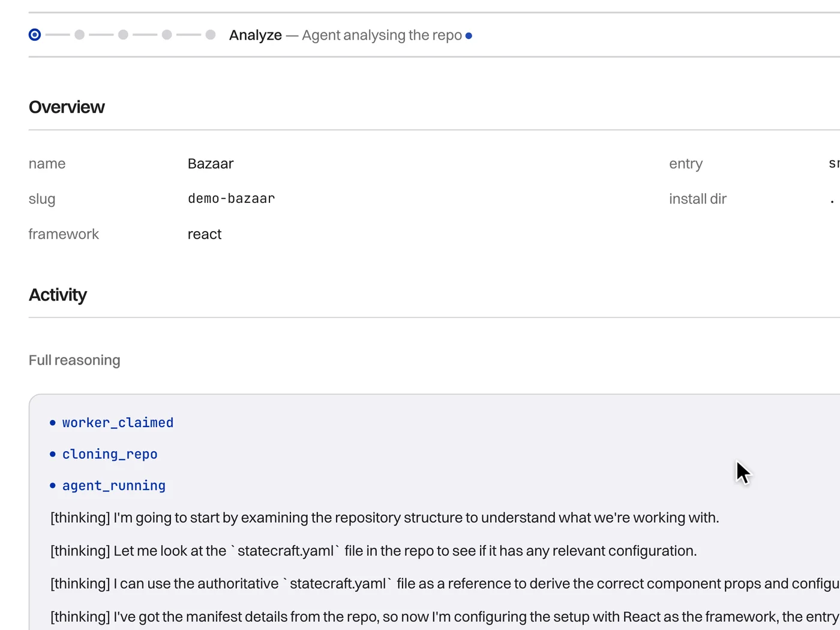The width and height of the screenshot is (840, 630).
Task: Click the Bazaar name value
Action: click(x=211, y=164)
